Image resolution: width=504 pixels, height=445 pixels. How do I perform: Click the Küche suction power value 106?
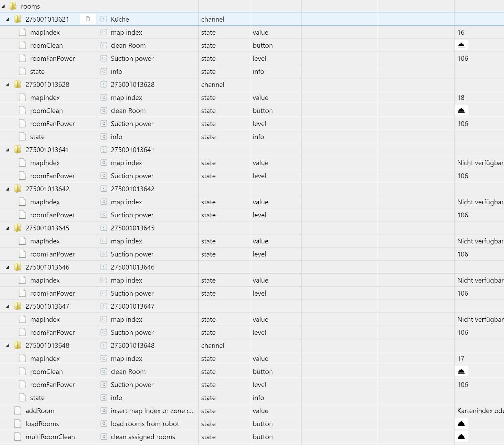[x=462, y=58]
